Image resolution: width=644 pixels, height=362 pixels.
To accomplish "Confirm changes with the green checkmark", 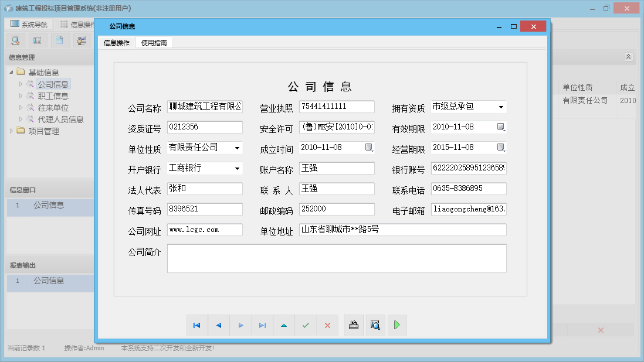I will pos(306,325).
